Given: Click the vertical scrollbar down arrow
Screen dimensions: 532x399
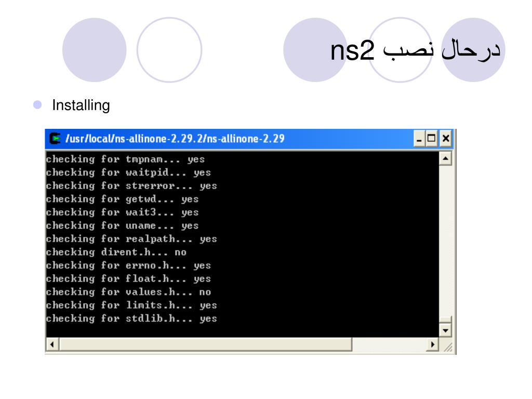Looking at the screenshot, I should coord(445,330).
